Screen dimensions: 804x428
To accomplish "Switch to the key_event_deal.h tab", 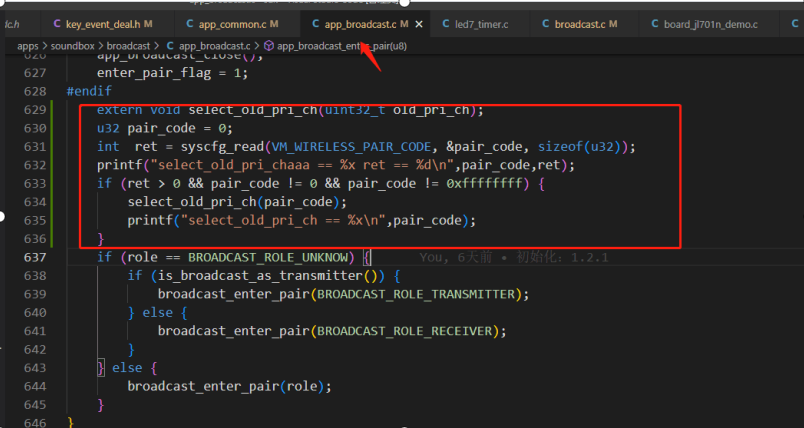I will (103, 24).
